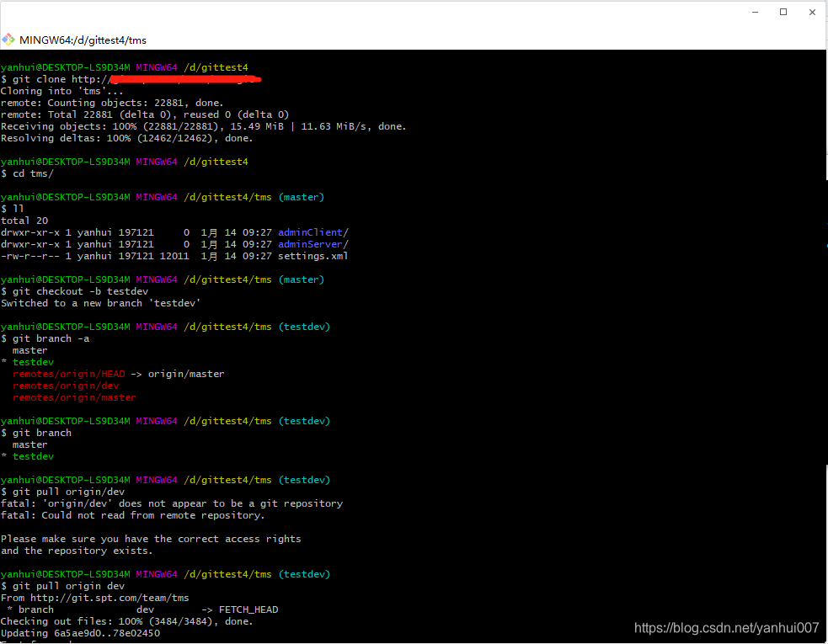The image size is (828, 644).
Task: Click the 'Resolving deltas: 100%' line
Action: click(x=126, y=138)
